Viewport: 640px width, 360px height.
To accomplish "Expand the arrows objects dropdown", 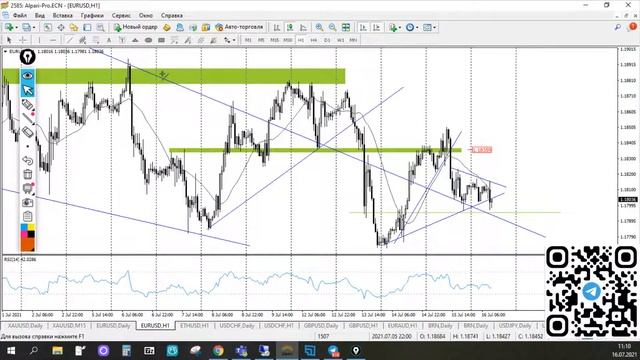I will [x=233, y=40].
